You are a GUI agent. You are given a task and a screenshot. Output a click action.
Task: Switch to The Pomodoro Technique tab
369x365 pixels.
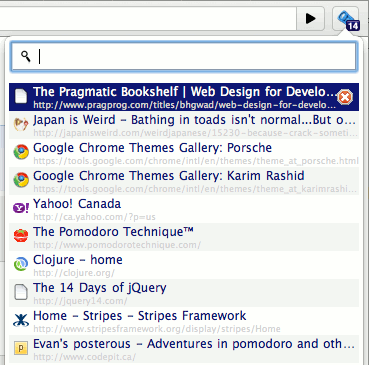pyautogui.click(x=184, y=237)
